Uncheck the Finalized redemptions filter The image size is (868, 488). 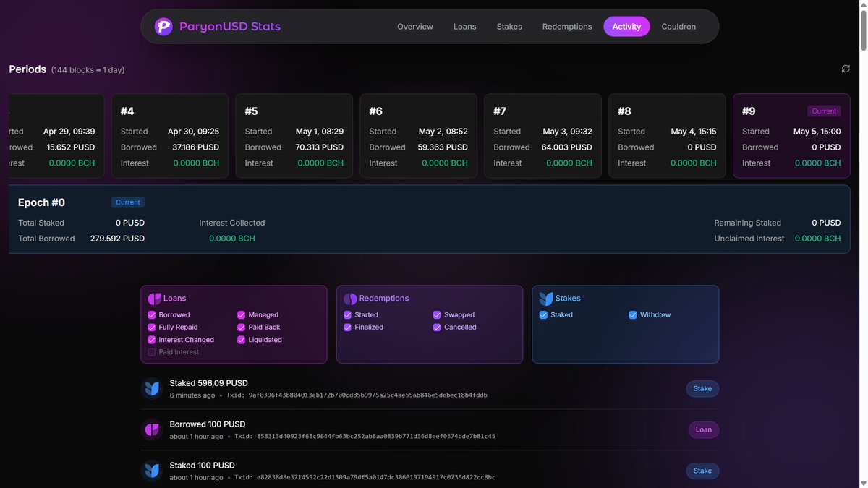tap(348, 328)
